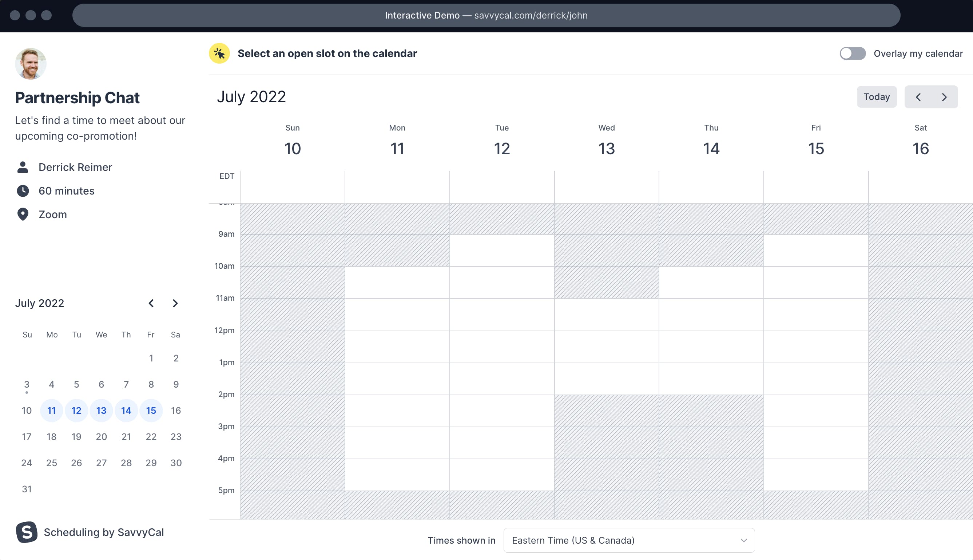The image size is (973, 560).
Task: Click the right arrow on mini calendar
Action: [174, 303]
